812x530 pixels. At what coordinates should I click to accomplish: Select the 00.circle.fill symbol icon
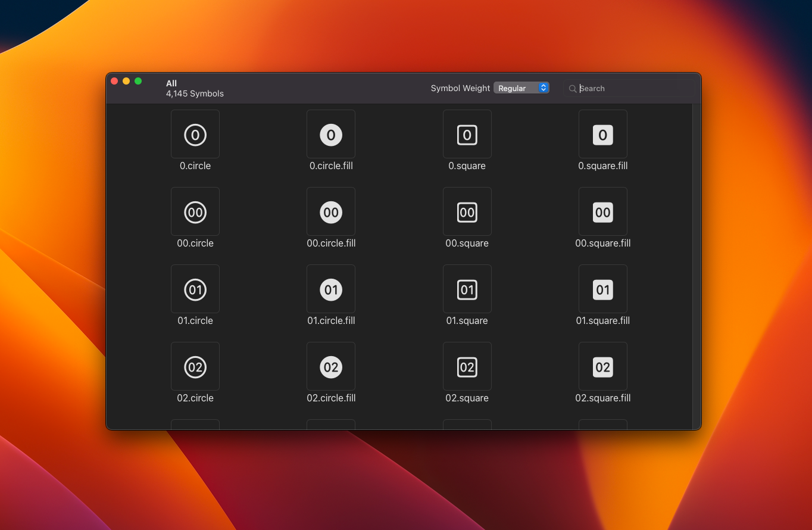[331, 212]
